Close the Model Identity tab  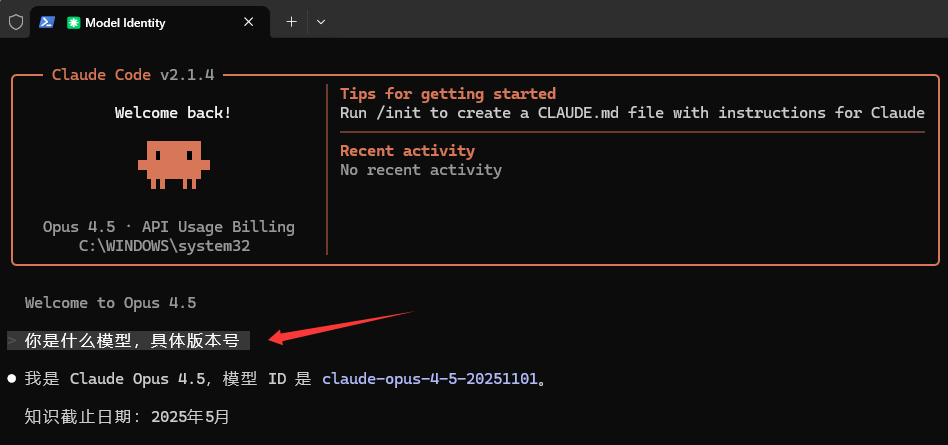(x=248, y=22)
